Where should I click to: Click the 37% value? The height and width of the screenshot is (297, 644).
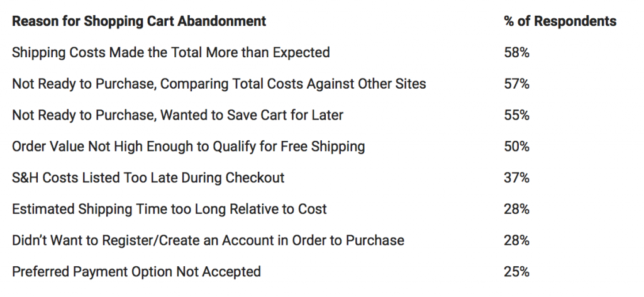pyautogui.click(x=517, y=178)
